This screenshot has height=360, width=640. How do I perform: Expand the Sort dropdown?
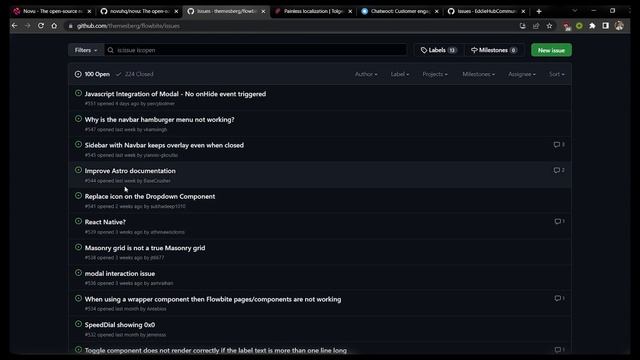(x=556, y=74)
